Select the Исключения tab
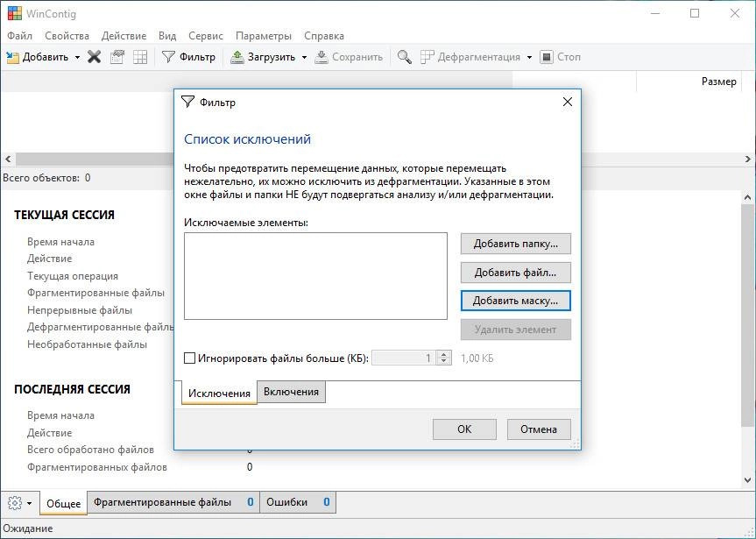The image size is (756, 539). point(219,393)
